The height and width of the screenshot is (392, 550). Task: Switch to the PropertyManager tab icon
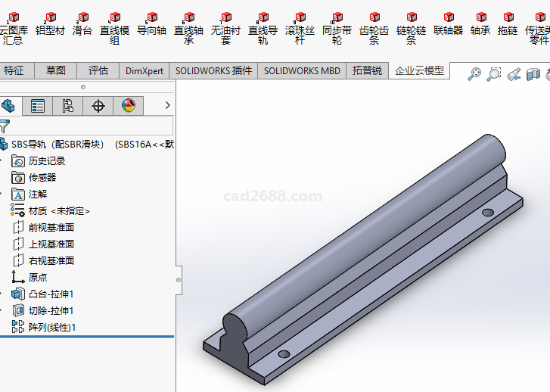[38, 106]
